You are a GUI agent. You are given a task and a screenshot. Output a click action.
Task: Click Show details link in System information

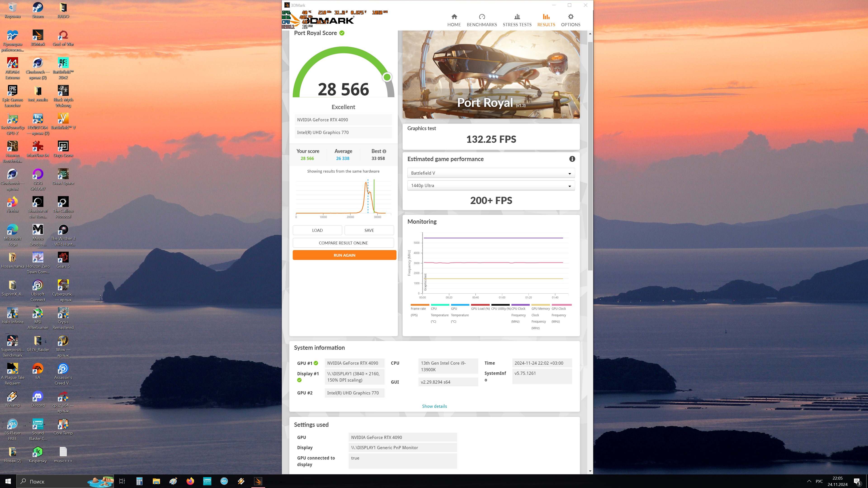click(x=434, y=406)
